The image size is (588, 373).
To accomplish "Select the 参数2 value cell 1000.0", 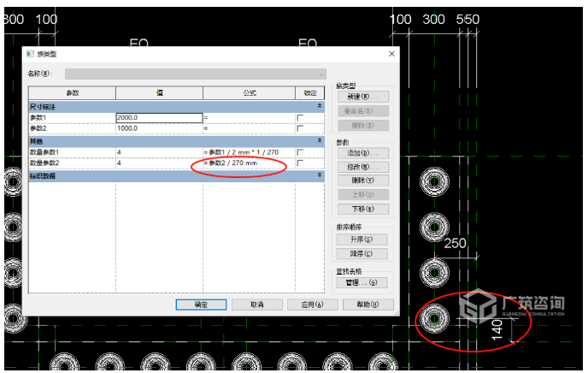I will 159,128.
